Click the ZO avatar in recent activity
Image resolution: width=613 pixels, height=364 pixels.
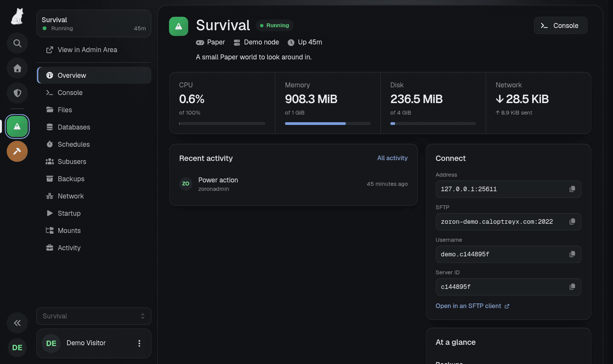[x=186, y=184]
